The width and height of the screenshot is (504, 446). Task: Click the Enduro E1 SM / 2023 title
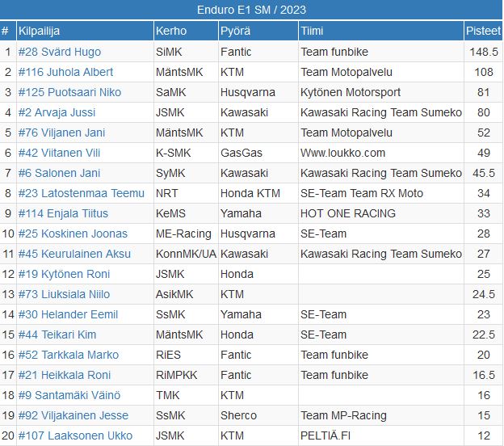[x=251, y=10]
